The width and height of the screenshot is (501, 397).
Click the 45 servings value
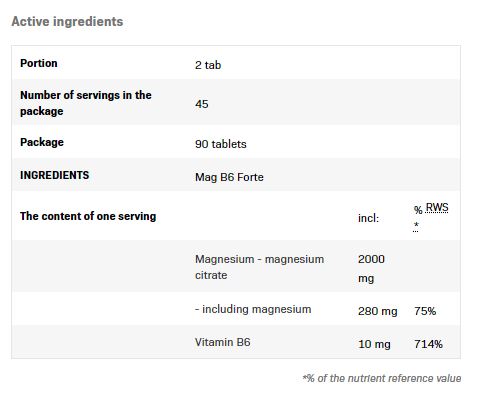pos(202,104)
